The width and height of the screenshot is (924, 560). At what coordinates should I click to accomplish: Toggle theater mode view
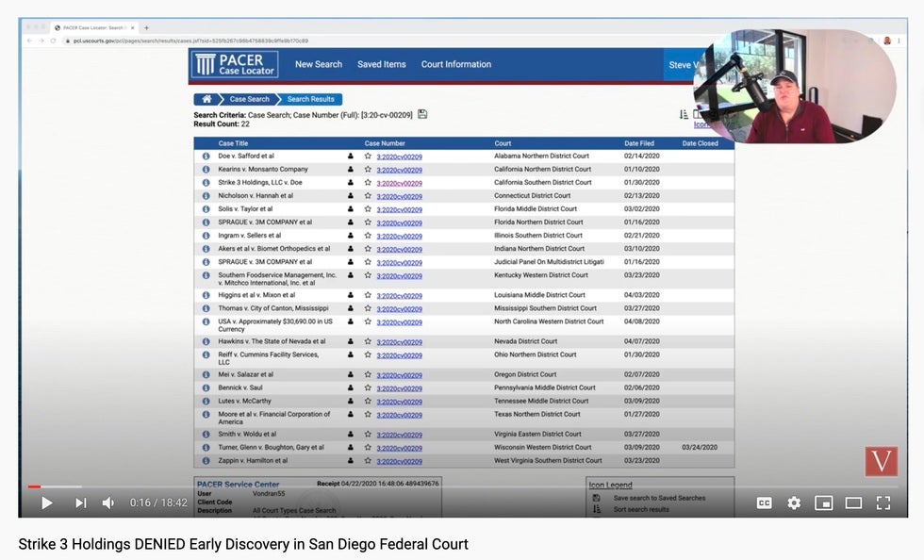coord(853,503)
